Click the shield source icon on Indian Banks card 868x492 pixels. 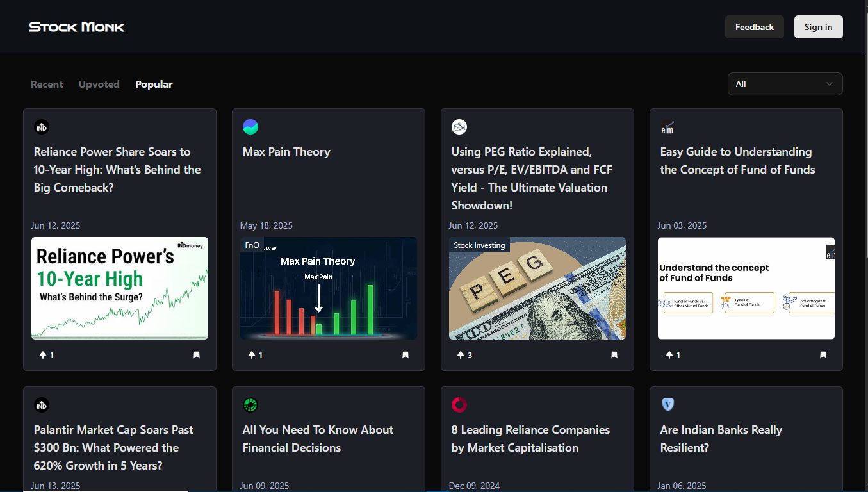point(668,405)
